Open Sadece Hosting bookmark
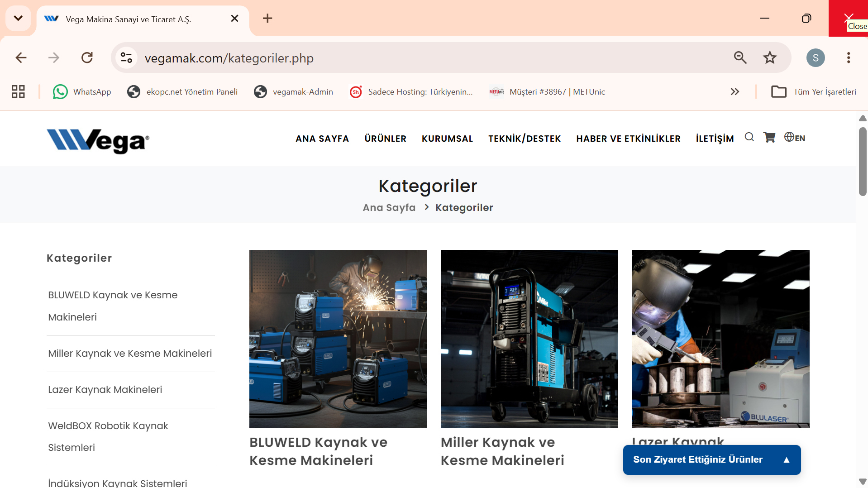Screen dimensions: 868x488 [x=411, y=92]
